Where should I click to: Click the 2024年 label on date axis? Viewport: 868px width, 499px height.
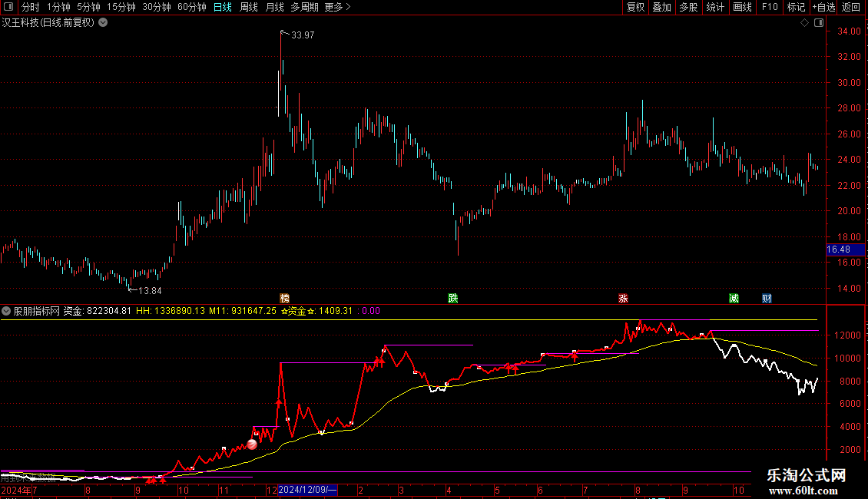pos(16,490)
